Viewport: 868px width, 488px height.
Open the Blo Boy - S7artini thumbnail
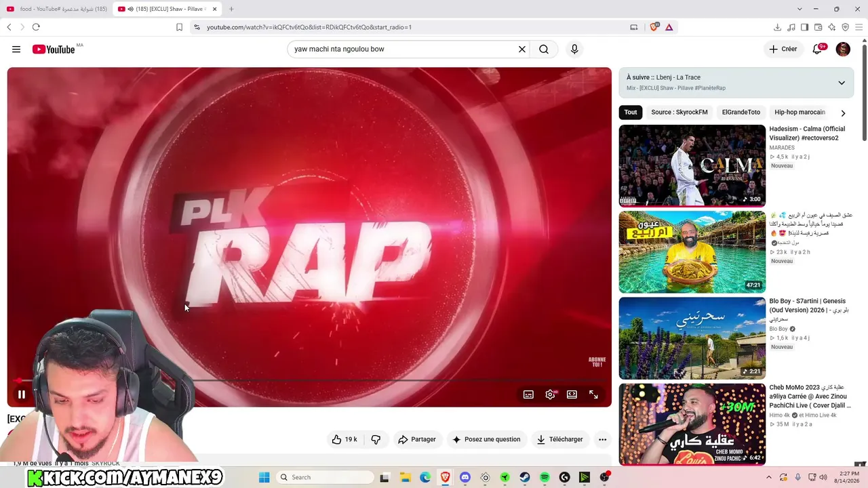692,338
